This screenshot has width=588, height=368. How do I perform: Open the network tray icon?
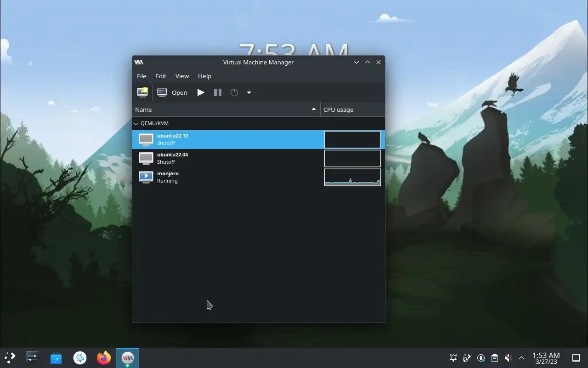click(x=467, y=357)
